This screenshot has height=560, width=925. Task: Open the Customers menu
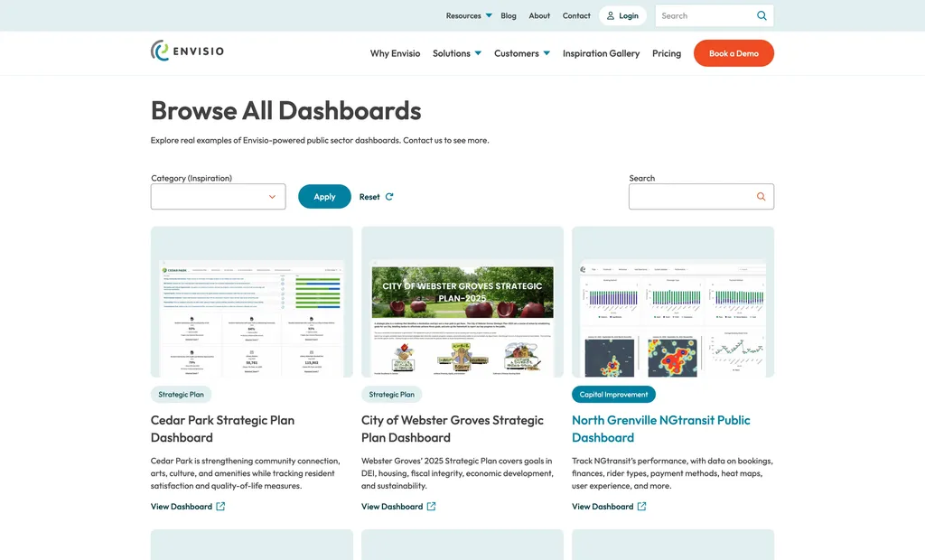(516, 53)
